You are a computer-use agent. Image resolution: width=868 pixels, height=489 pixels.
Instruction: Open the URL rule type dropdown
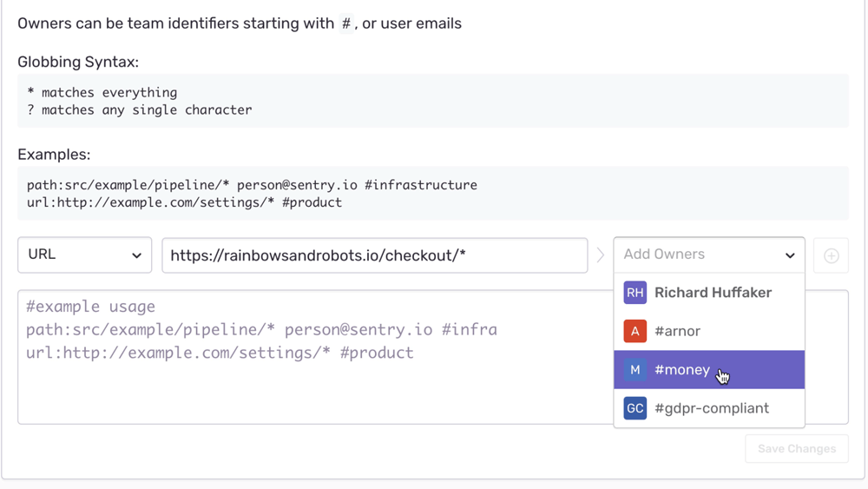pos(84,255)
